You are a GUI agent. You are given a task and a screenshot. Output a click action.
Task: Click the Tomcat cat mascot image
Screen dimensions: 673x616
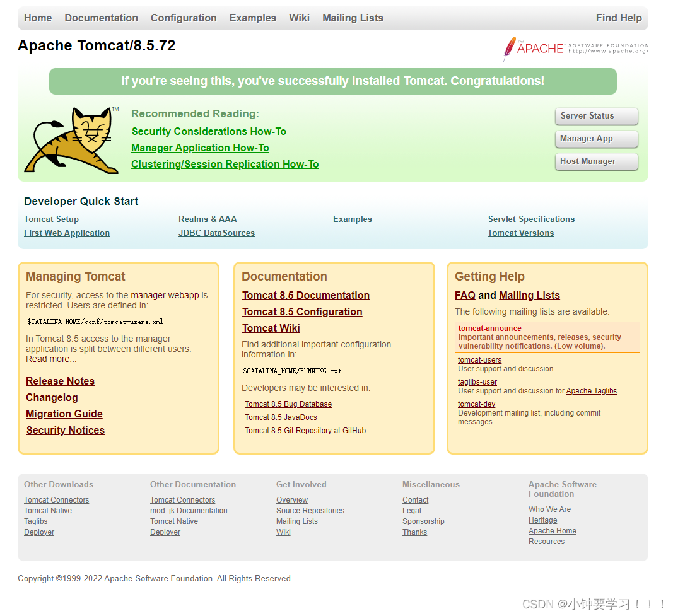pos(72,140)
